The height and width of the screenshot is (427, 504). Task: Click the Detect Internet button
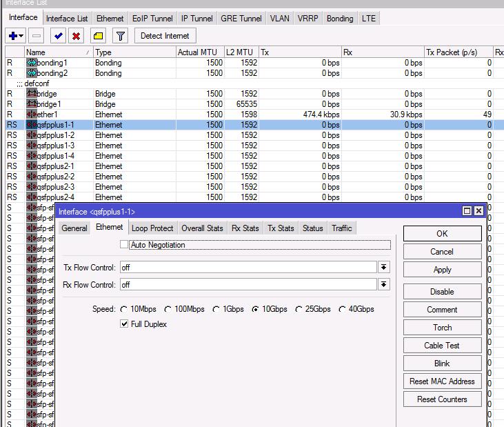(x=165, y=36)
